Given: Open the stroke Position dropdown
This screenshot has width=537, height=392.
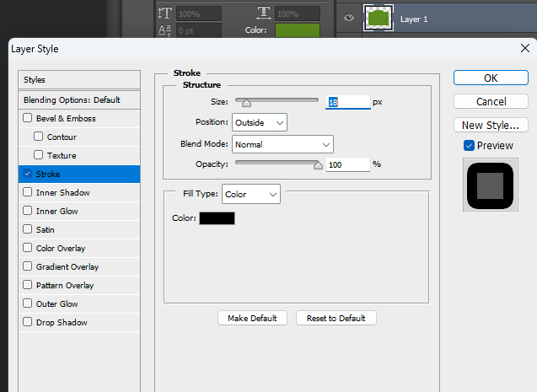Looking at the screenshot, I should pos(260,122).
